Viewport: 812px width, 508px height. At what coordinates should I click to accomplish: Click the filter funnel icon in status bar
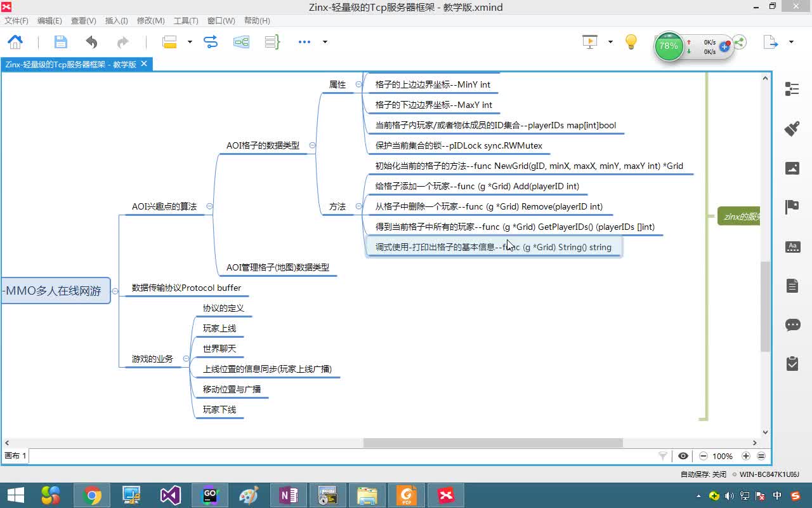click(x=663, y=456)
